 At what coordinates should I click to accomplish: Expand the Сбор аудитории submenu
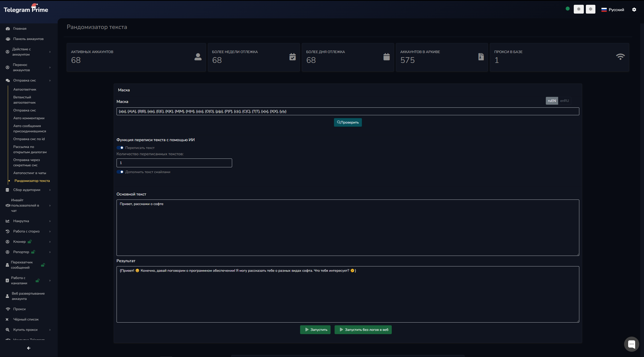[x=27, y=190]
